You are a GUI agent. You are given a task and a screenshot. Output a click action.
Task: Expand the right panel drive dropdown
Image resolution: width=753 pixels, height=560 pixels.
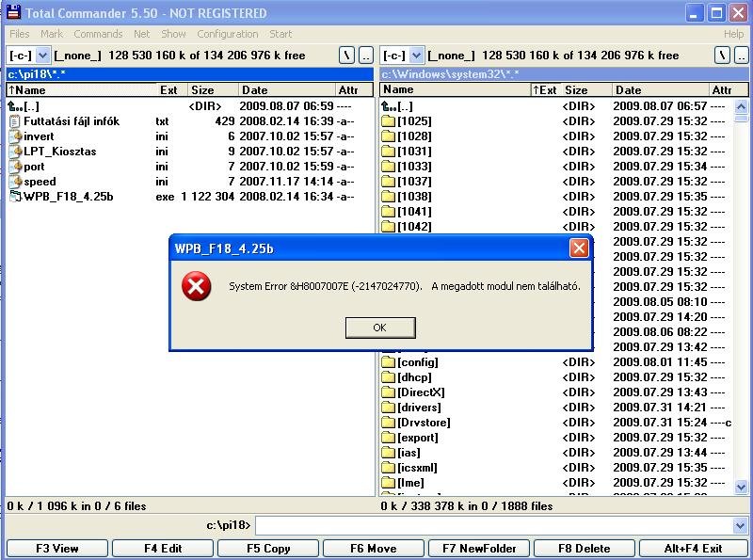click(x=416, y=56)
